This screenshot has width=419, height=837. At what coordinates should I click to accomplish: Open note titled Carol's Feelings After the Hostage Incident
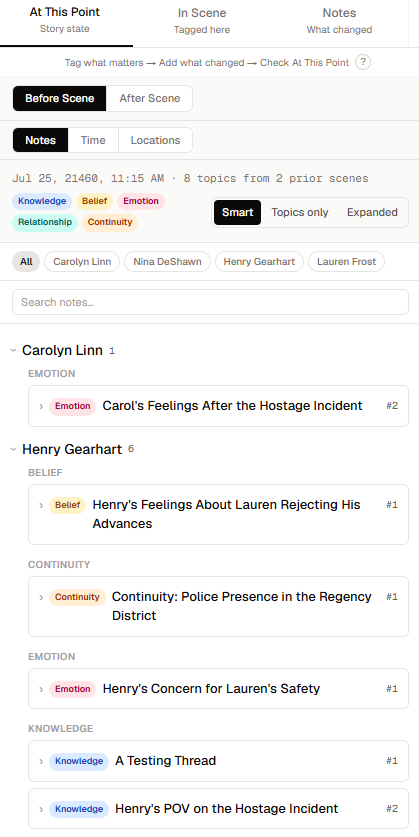pos(232,406)
